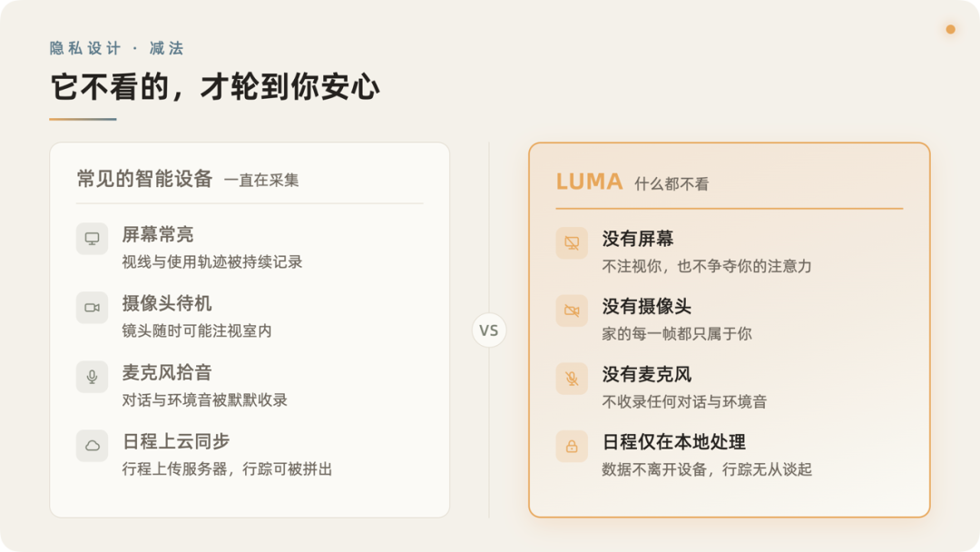980x552 pixels.
Task: Click the LUMA brand title
Action: pos(589,182)
